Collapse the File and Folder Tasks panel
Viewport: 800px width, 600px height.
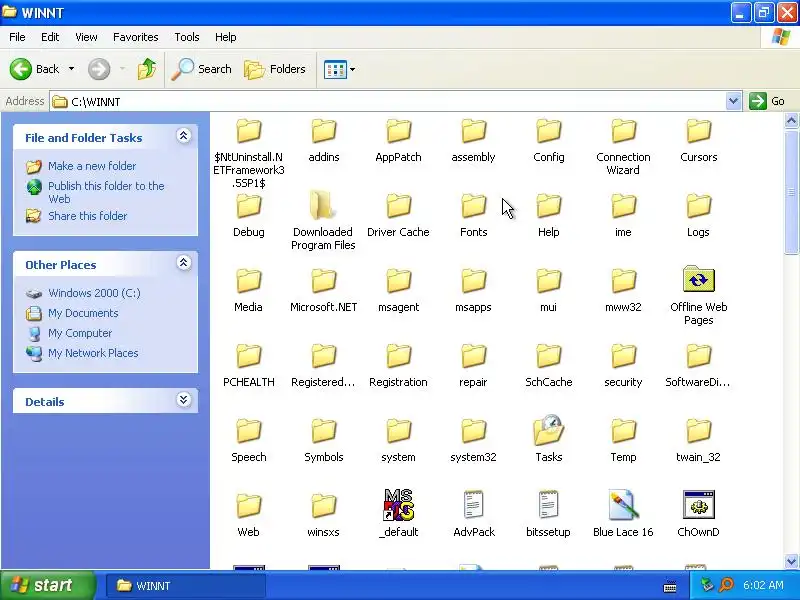(x=184, y=136)
